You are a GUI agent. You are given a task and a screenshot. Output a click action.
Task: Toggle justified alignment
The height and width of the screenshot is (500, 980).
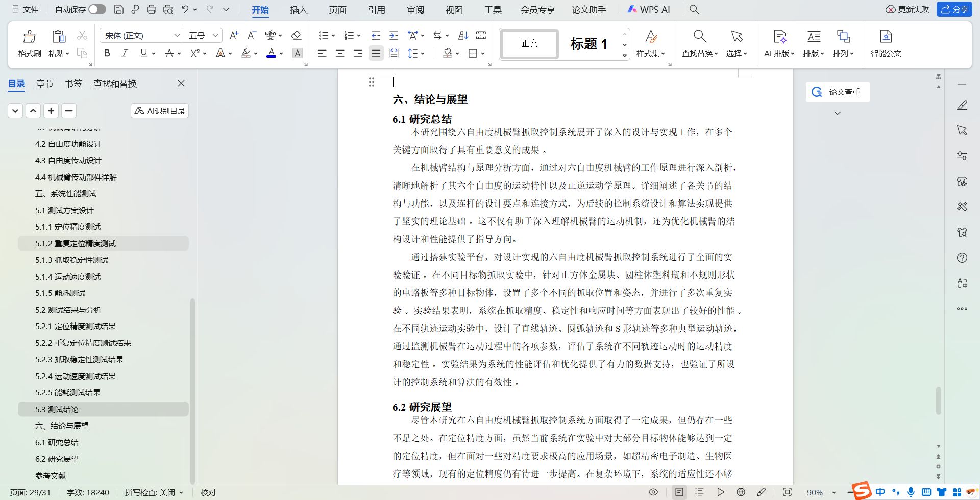click(376, 53)
